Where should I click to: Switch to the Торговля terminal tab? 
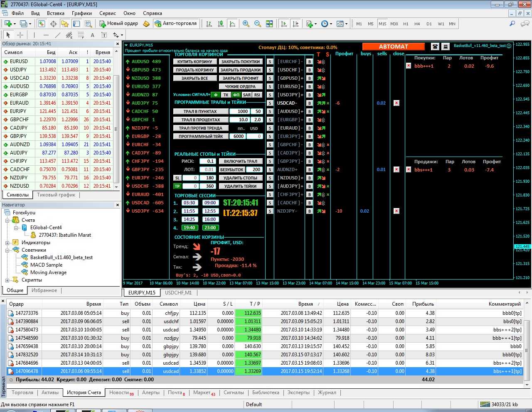(22, 392)
